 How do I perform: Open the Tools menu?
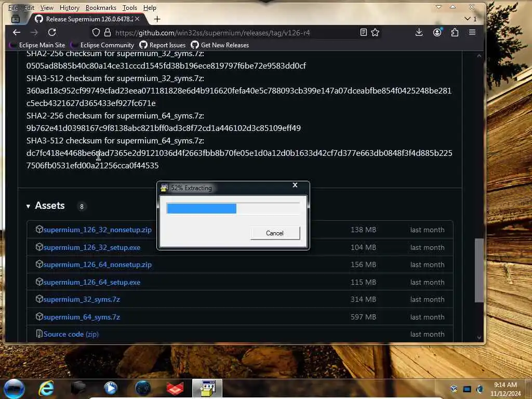(x=129, y=7)
